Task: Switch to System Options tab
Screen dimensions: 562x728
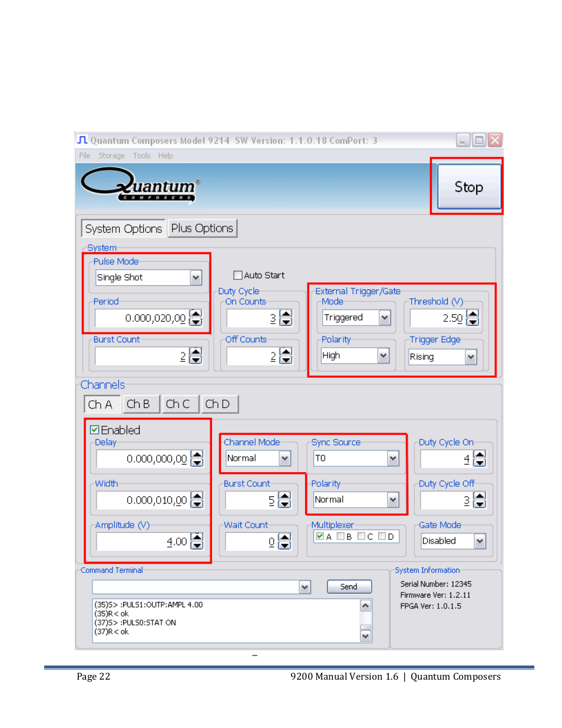Action: (123, 229)
